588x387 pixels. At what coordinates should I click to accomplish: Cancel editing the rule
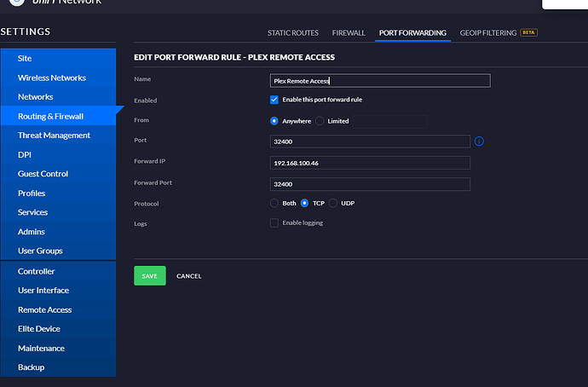(x=189, y=276)
